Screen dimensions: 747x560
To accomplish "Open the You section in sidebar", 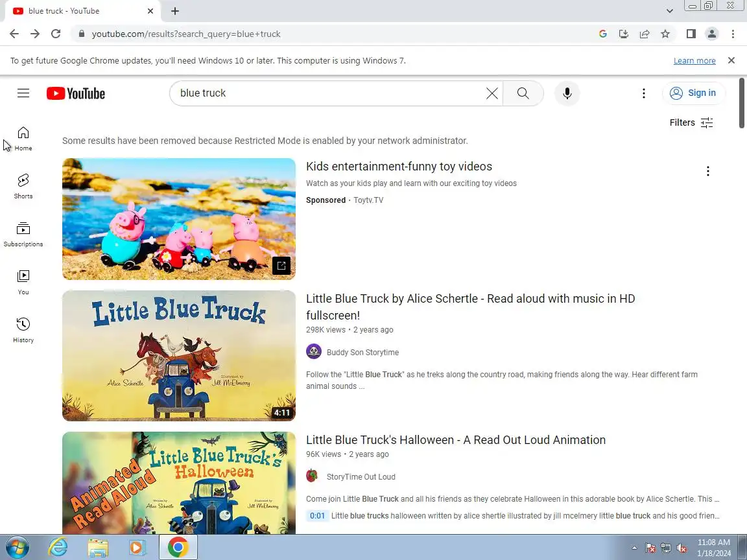I will 23,283.
